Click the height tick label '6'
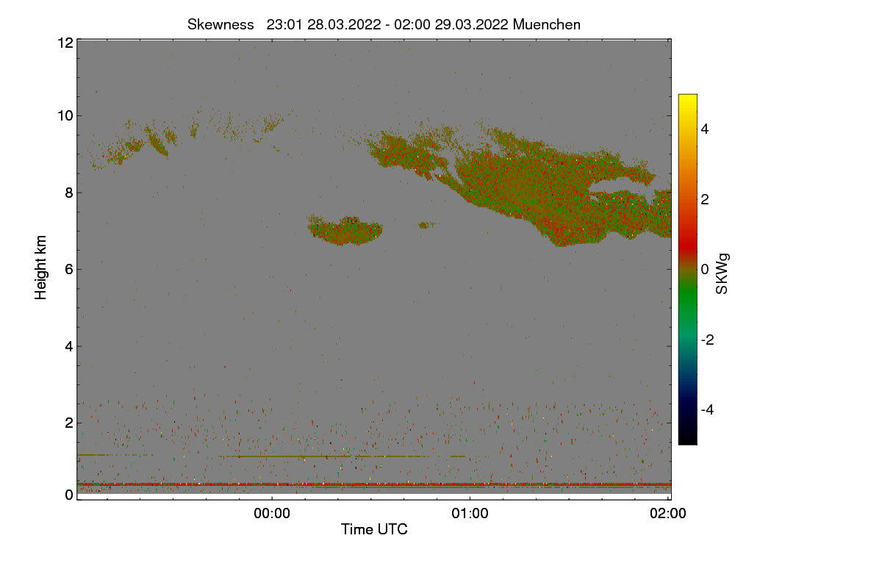Screen dimensions: 882x588 [69, 269]
